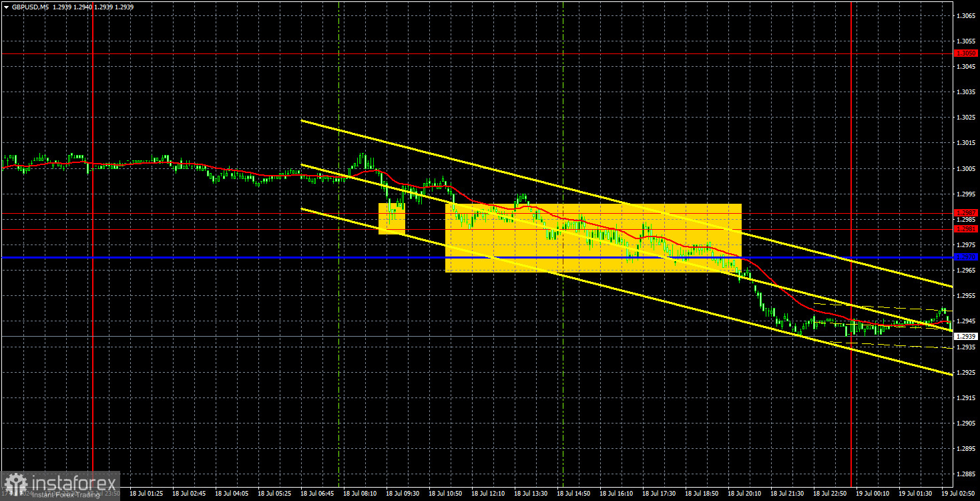Screen dimensions: 980x501
Task: Click the 18 Jul 09:30 time label
Action: [403, 494]
